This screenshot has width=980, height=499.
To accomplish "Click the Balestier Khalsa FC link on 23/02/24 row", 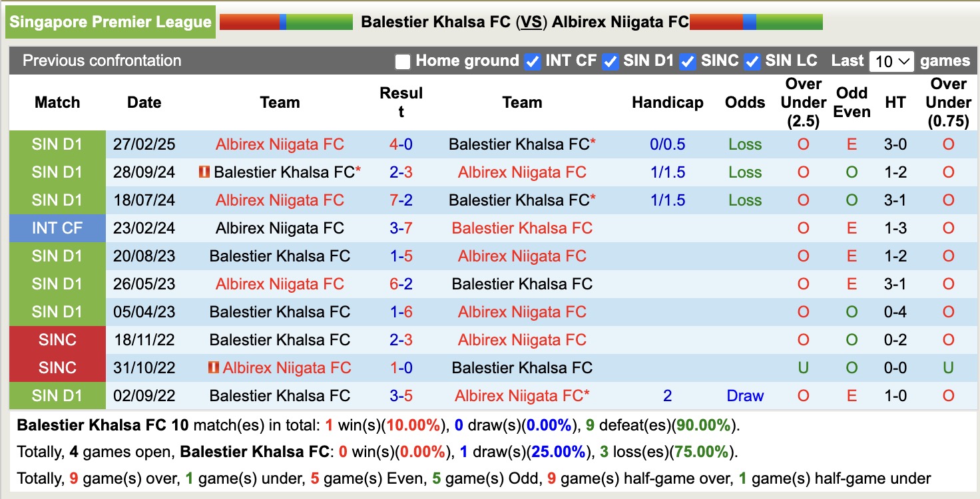I will [523, 228].
